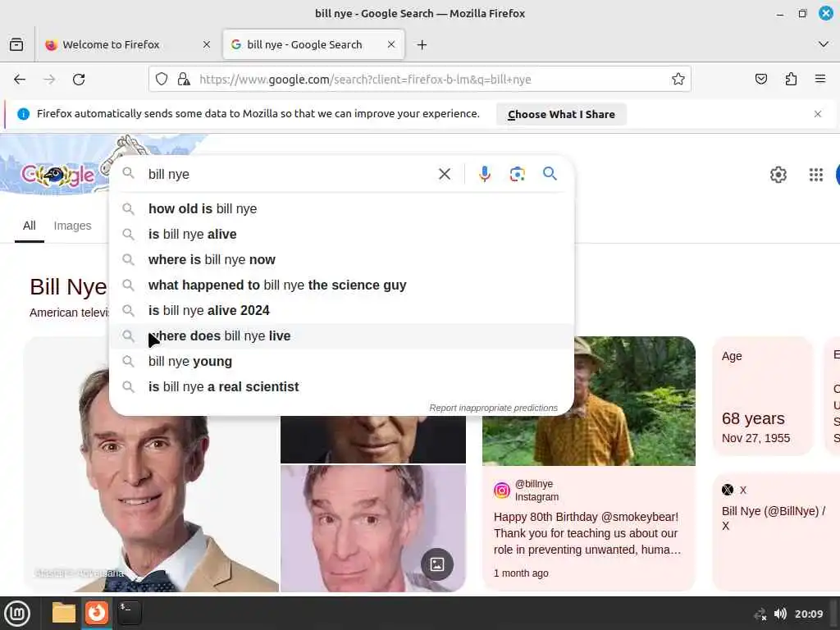Bookmark this page with the star
The image size is (840, 630).
click(678, 80)
